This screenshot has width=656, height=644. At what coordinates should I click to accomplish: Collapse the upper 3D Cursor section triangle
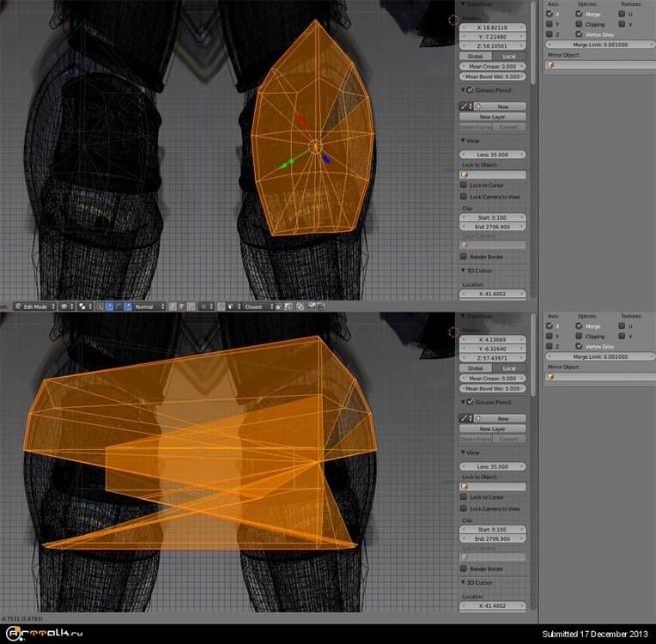463,270
